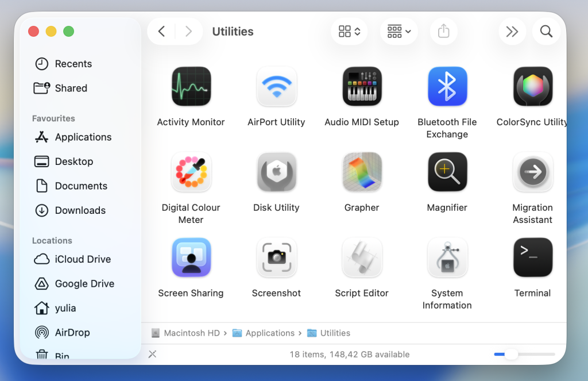This screenshot has width=588, height=381.
Task: Click the Terminal app icon
Action: tap(533, 257)
